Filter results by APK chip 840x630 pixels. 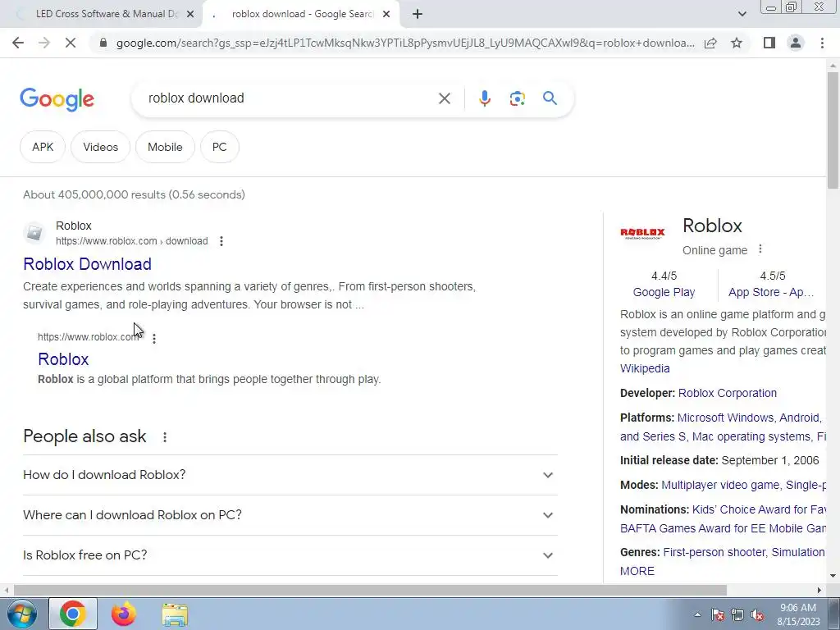pyautogui.click(x=43, y=147)
